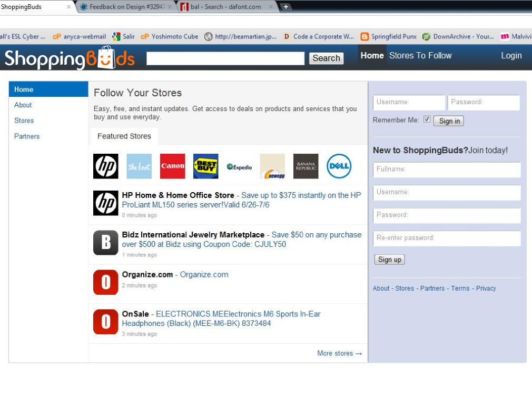Click the Best Buy store icon
Viewport: 532px width, 398px height.
[x=205, y=166]
